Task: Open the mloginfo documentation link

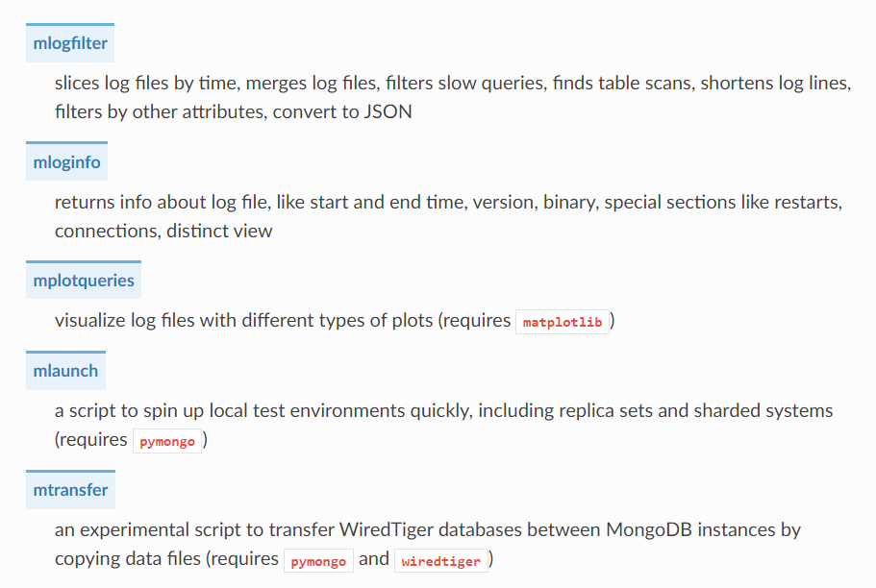Action: [66, 162]
